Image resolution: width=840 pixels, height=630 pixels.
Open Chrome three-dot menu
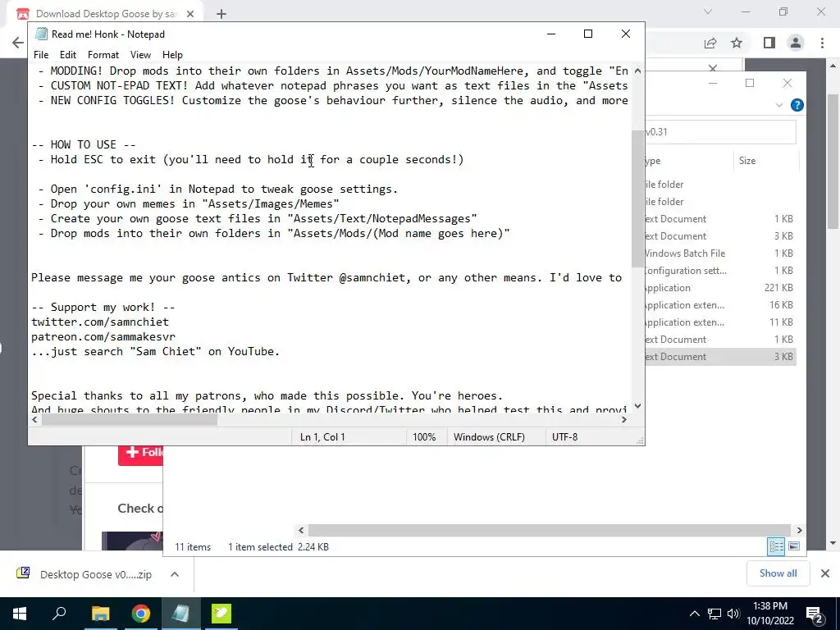coord(822,43)
